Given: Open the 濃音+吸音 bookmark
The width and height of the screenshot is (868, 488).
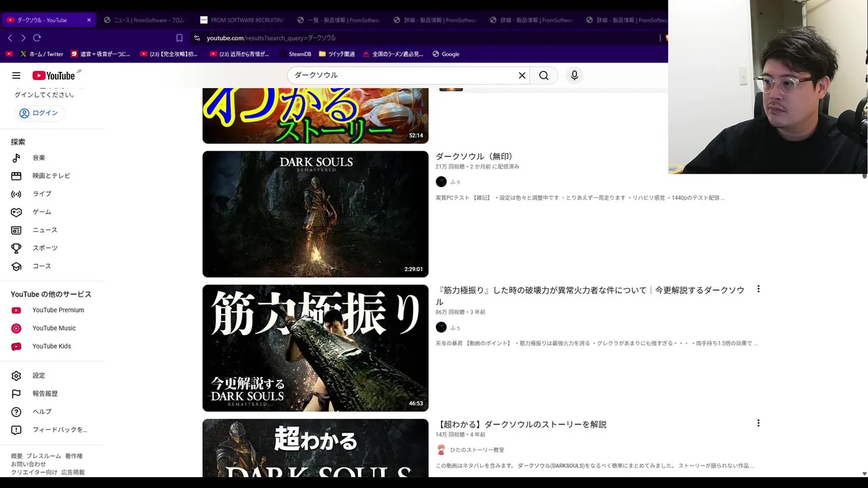Looking at the screenshot, I should click(101, 54).
